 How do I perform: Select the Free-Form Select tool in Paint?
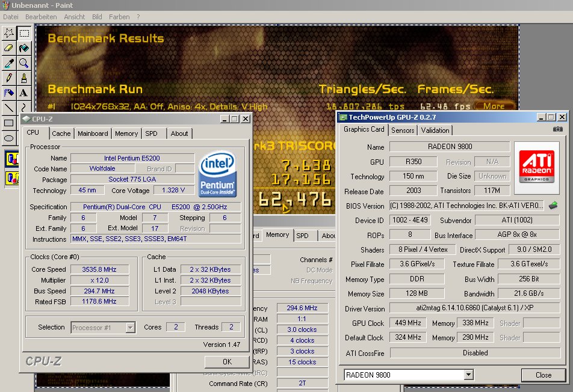tap(9, 33)
